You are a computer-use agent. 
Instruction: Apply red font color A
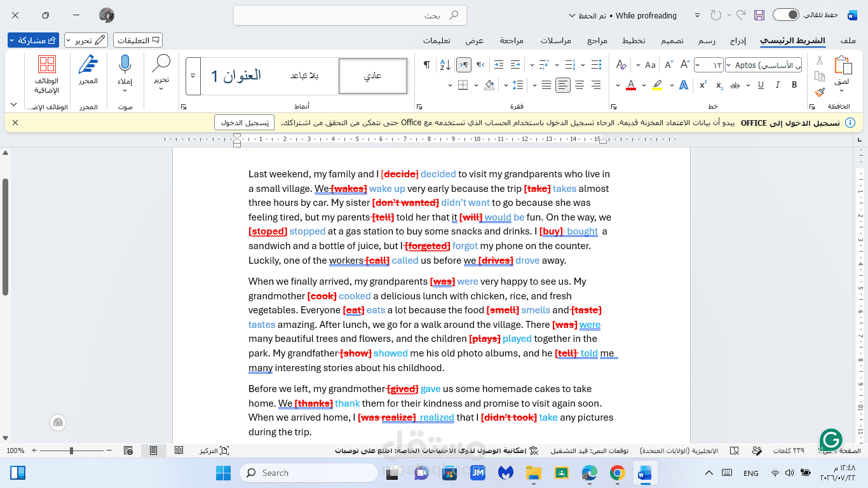(631, 85)
